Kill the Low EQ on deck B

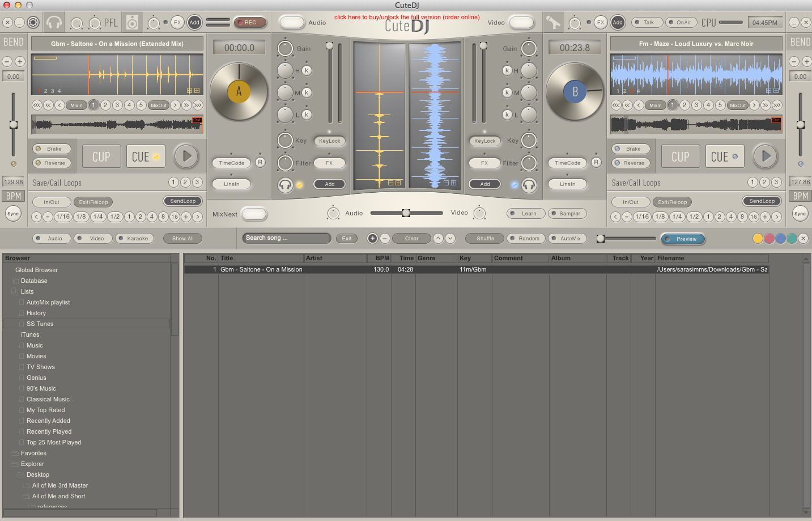coord(507,115)
